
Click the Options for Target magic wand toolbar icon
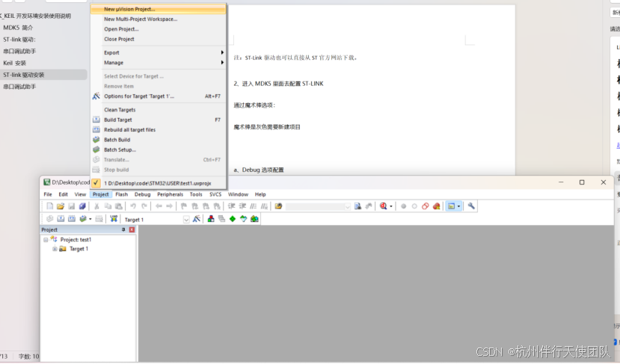197,219
